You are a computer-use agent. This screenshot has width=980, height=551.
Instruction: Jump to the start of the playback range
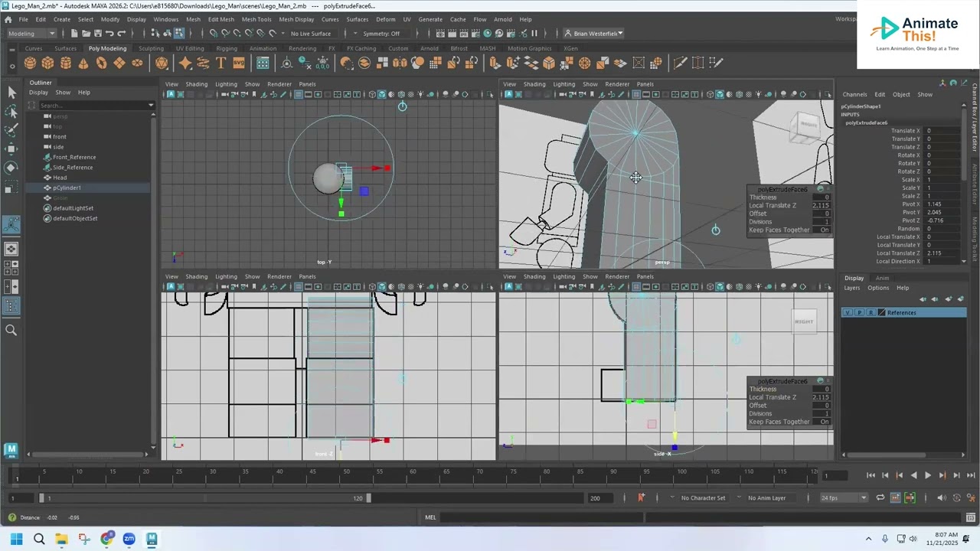(871, 475)
